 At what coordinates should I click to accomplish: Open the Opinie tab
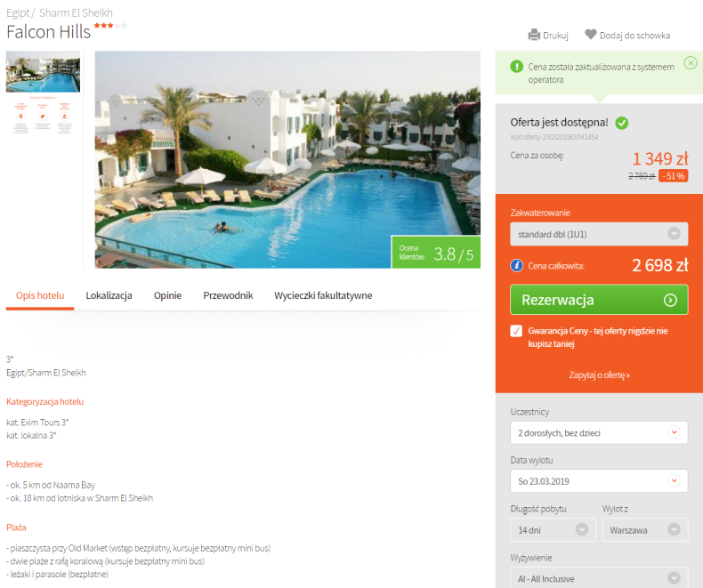pos(167,296)
